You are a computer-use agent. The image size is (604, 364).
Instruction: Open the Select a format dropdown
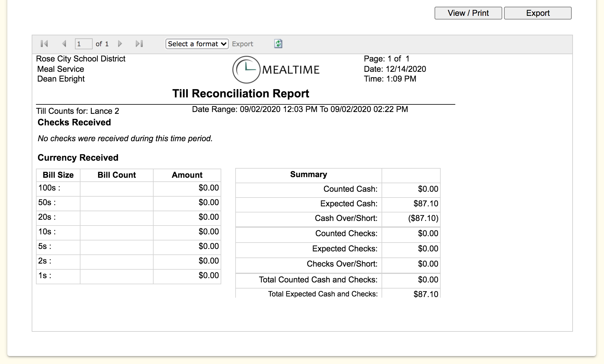(197, 44)
